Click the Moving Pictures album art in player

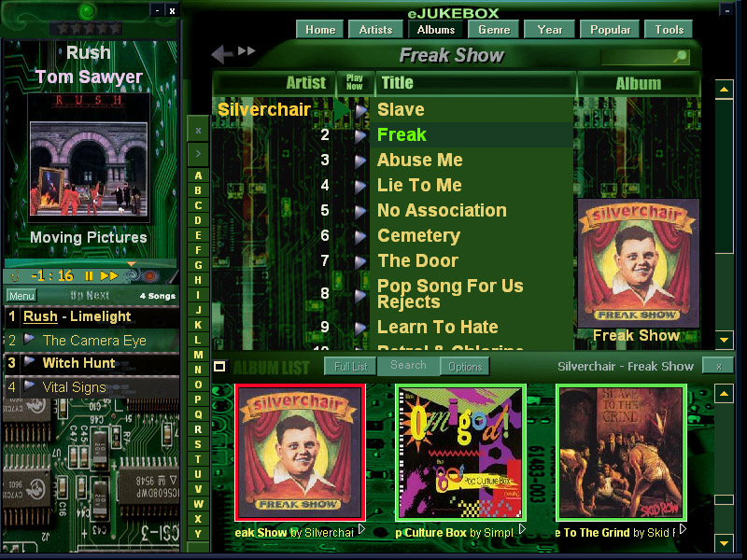[89, 158]
